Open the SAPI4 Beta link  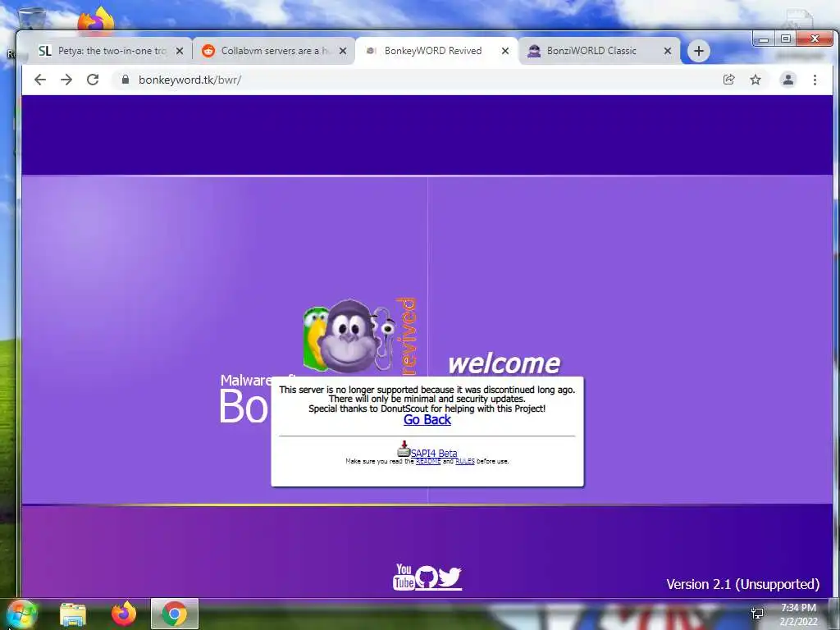point(434,453)
